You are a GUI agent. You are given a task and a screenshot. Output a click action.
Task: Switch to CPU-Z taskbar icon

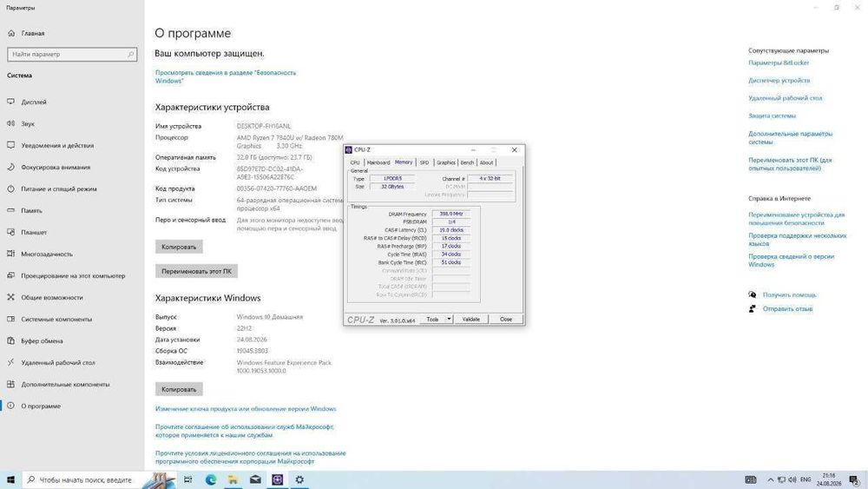click(x=278, y=479)
